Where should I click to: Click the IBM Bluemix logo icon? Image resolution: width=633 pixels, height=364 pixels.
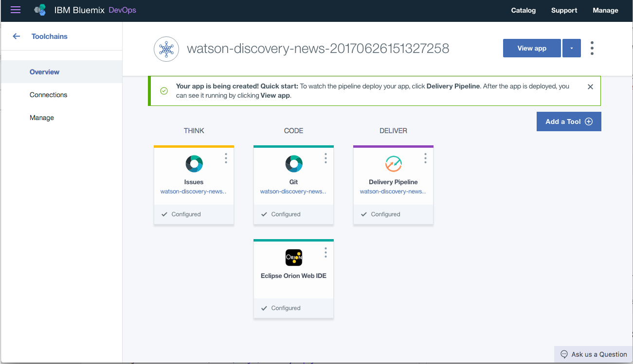click(40, 10)
